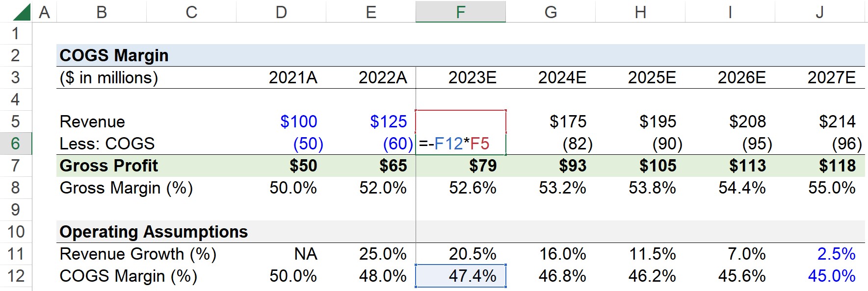Select column F header
Screen dimensions: 868x291
point(460,12)
